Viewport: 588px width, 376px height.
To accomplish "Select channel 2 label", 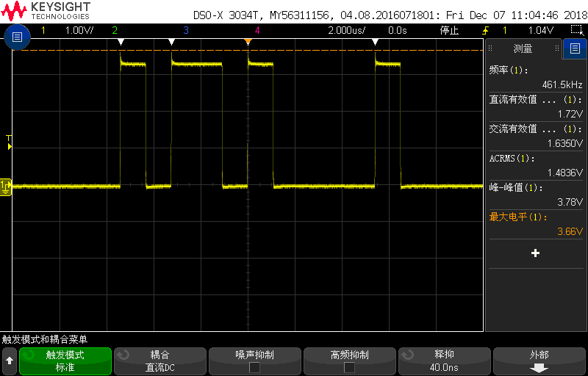I will [115, 31].
